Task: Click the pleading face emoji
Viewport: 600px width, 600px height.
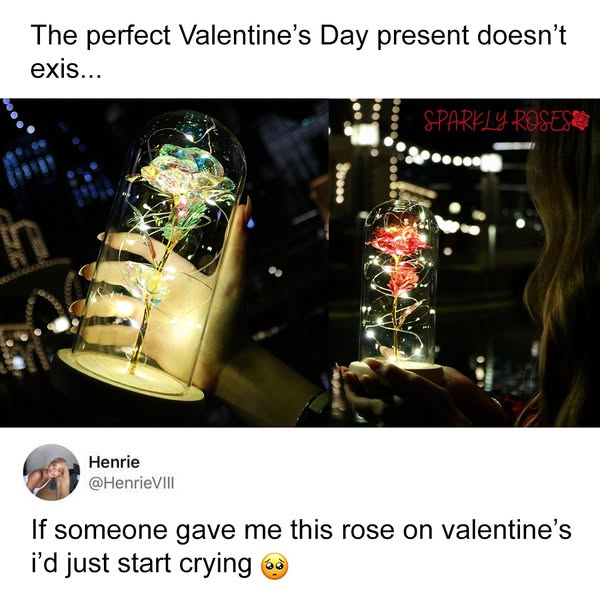Action: pyautogui.click(x=274, y=565)
